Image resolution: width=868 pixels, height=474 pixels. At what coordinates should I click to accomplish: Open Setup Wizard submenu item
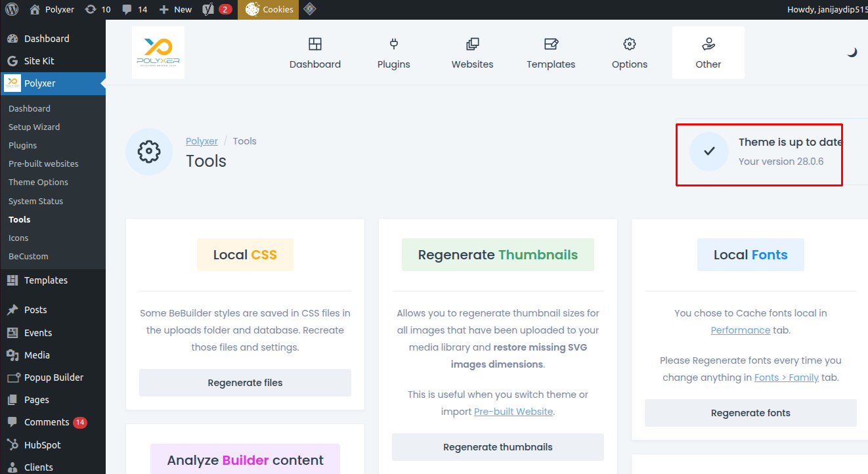pyautogui.click(x=34, y=127)
